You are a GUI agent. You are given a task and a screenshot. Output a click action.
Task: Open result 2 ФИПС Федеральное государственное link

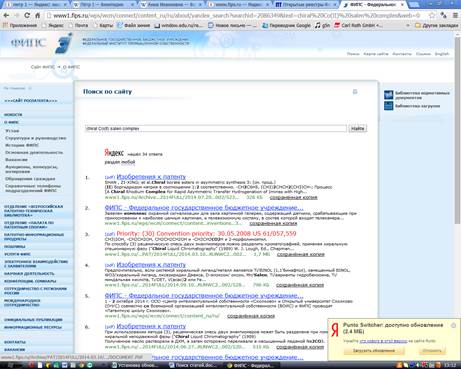coord(204,208)
